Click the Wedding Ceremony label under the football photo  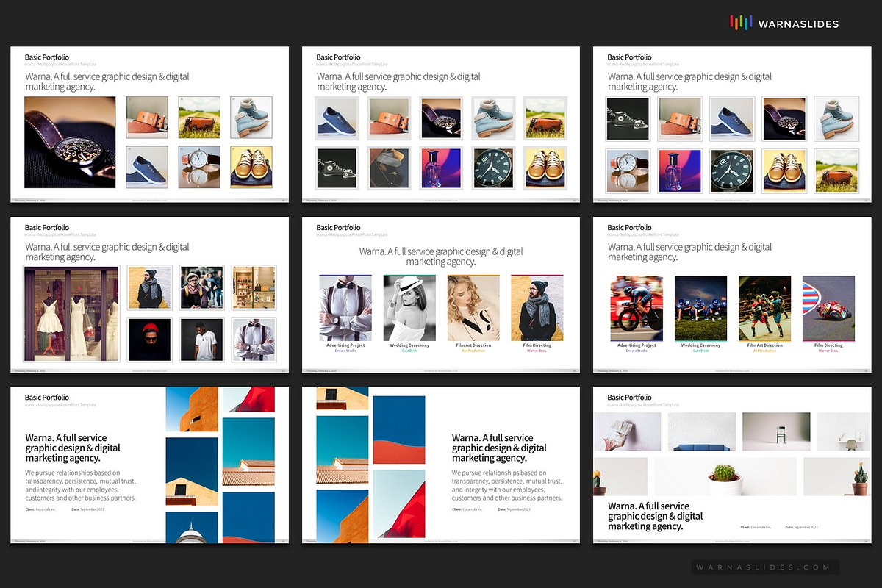click(700, 345)
